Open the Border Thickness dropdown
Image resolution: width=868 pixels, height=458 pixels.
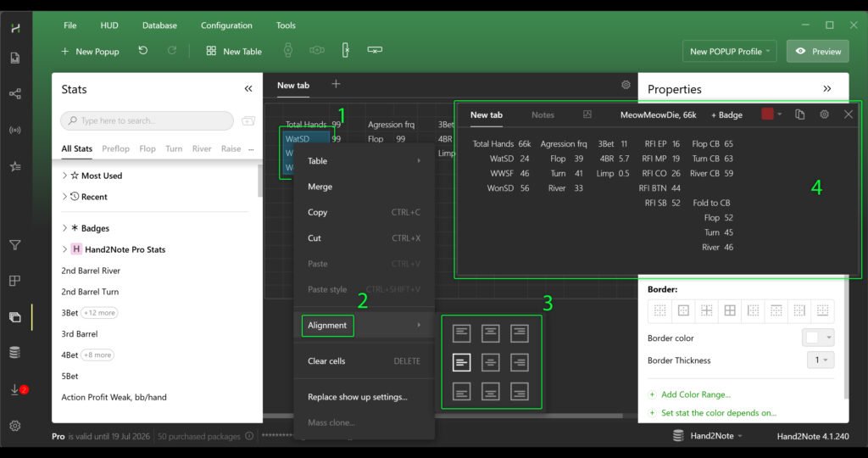[821, 360]
